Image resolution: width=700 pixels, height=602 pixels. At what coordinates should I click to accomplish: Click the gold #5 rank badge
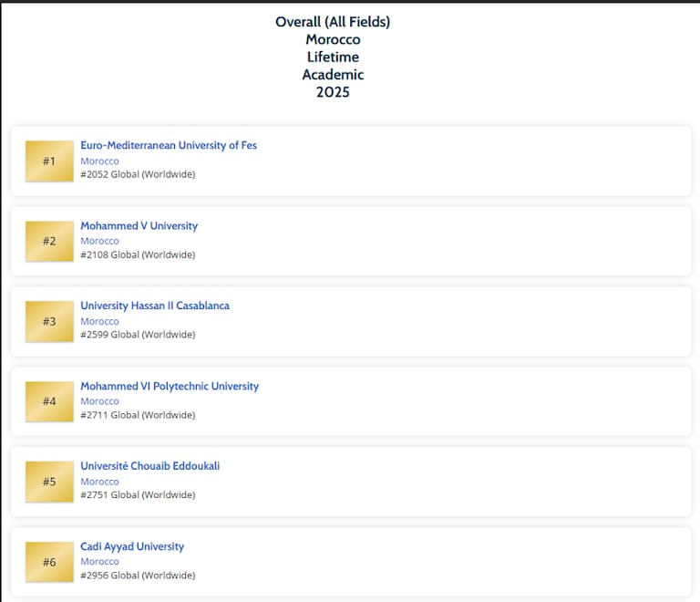tap(49, 482)
